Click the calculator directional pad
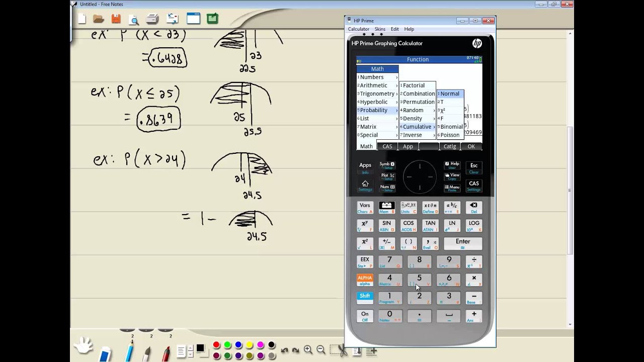Image resolution: width=644 pixels, height=362 pixels. coord(419,176)
